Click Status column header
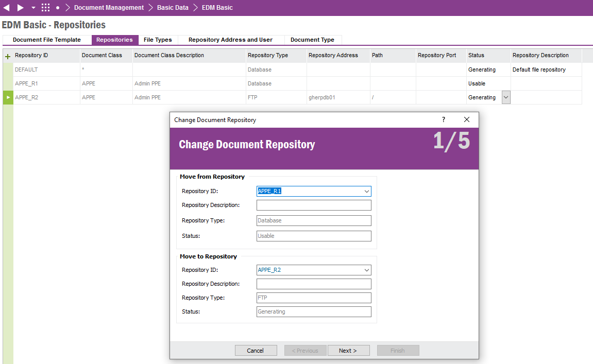 [488, 55]
